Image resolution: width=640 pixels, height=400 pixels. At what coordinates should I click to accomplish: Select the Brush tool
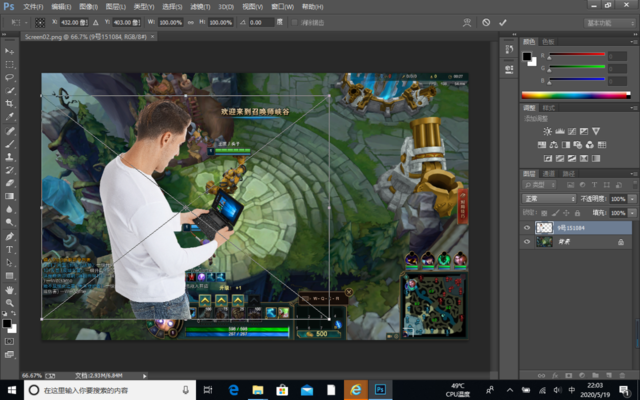9,144
